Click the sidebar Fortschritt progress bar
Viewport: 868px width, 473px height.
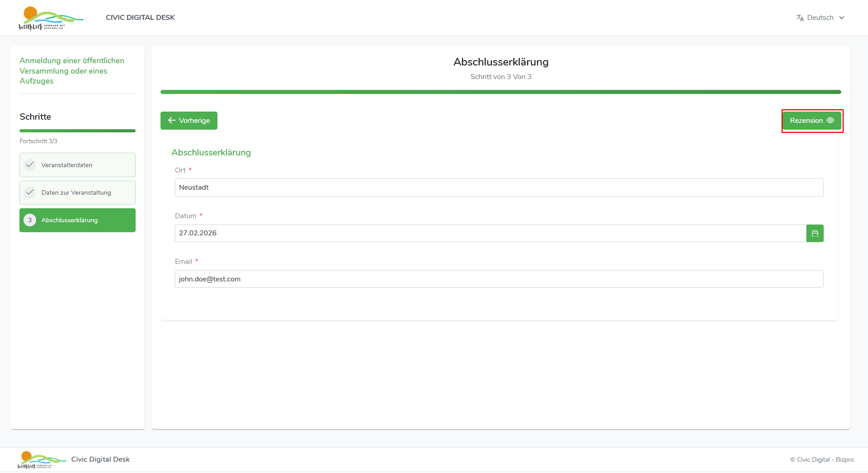point(77,131)
